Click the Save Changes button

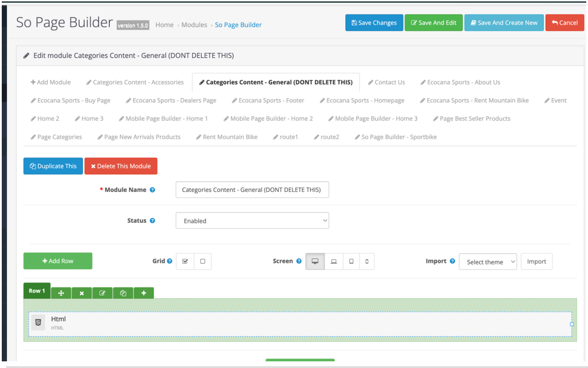tap(374, 23)
